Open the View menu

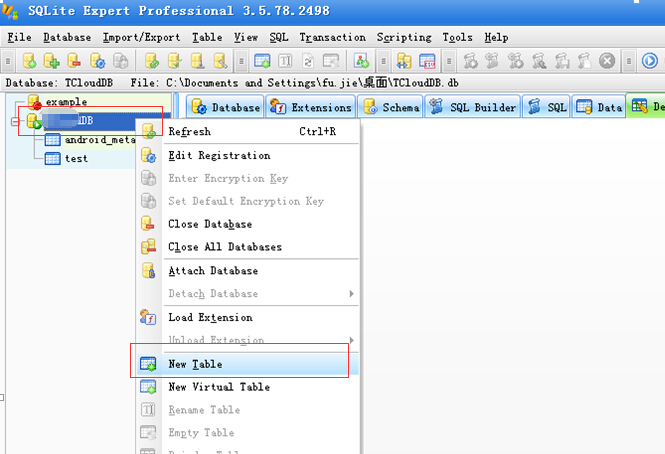(x=246, y=37)
